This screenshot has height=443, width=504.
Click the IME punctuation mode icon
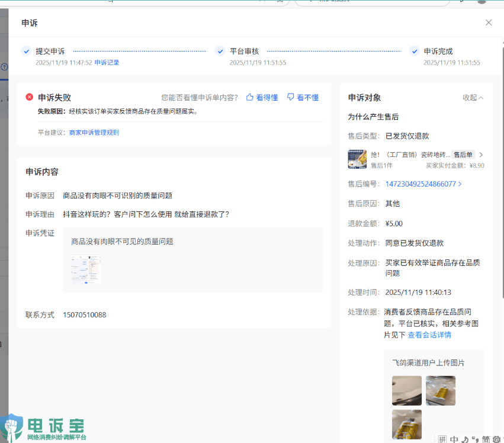[x=475, y=439]
